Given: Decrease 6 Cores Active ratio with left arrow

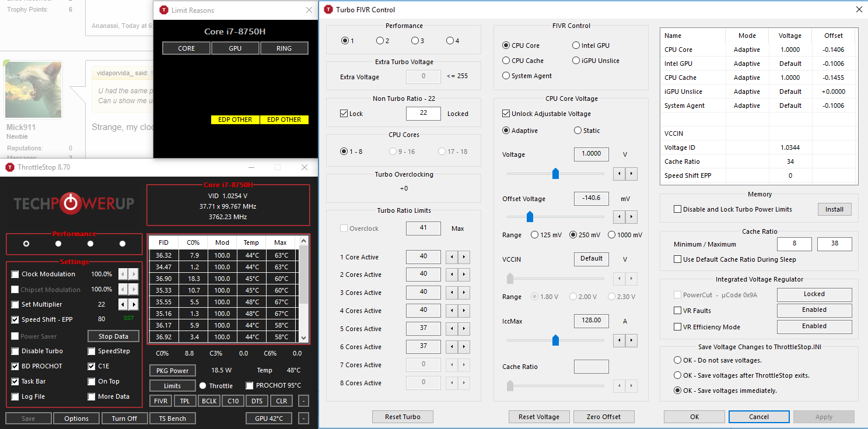Looking at the screenshot, I should pyautogui.click(x=452, y=347).
